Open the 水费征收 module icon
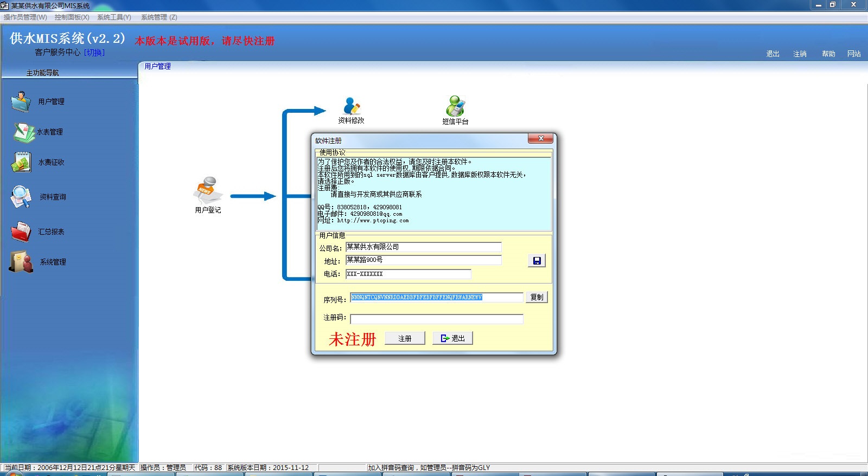The image size is (868, 476). [22, 162]
